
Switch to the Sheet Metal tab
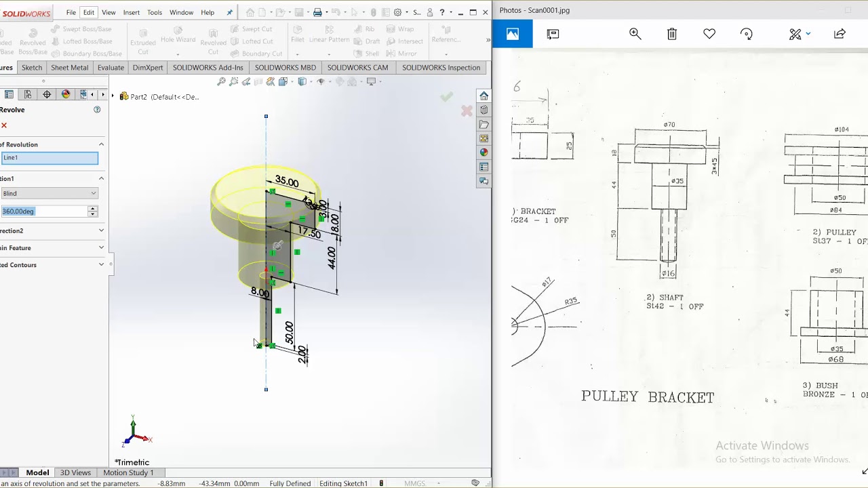(x=69, y=68)
